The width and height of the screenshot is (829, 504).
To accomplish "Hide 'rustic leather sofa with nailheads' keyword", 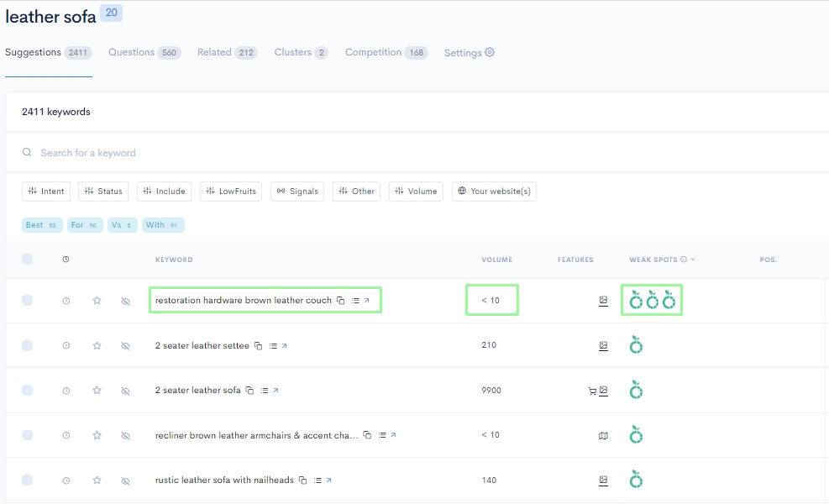I will tap(125, 480).
